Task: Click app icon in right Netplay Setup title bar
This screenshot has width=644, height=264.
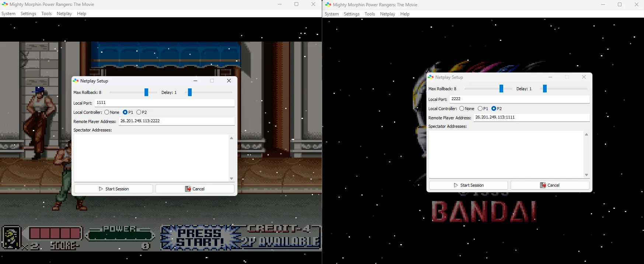Action: click(431, 77)
